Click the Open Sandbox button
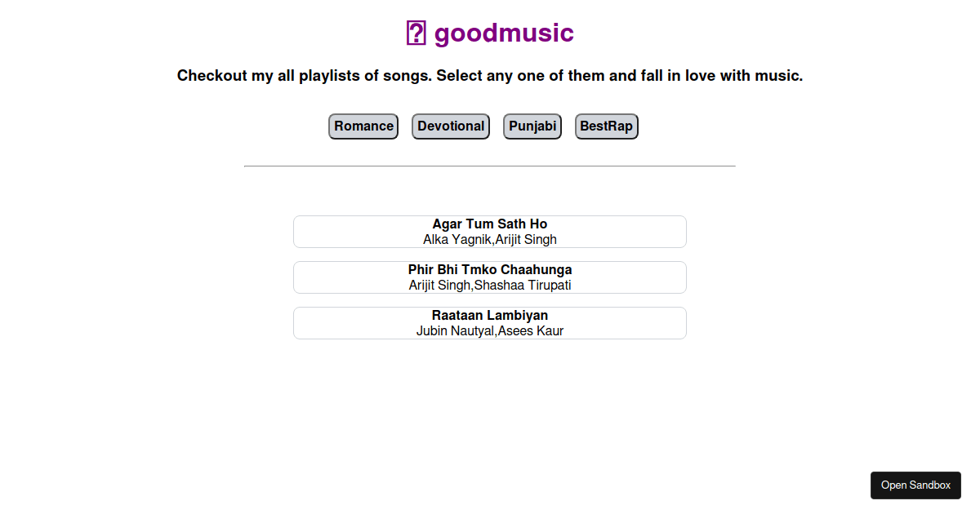 click(x=915, y=485)
